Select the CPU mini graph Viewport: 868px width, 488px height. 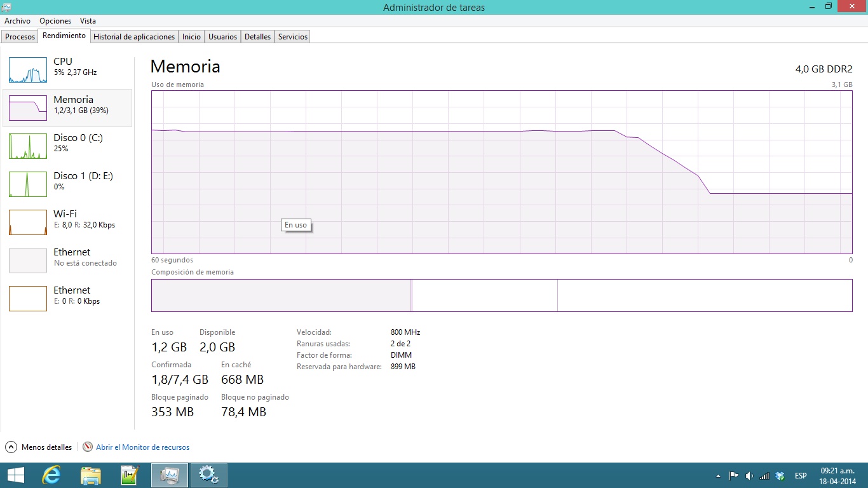(x=28, y=70)
